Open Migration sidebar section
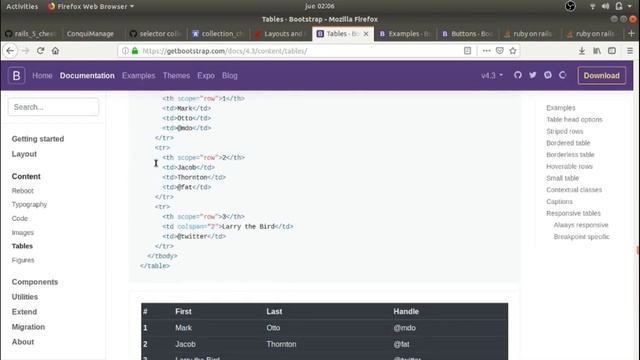Screen dimensions: 640x360 pyautogui.click(x=28, y=327)
